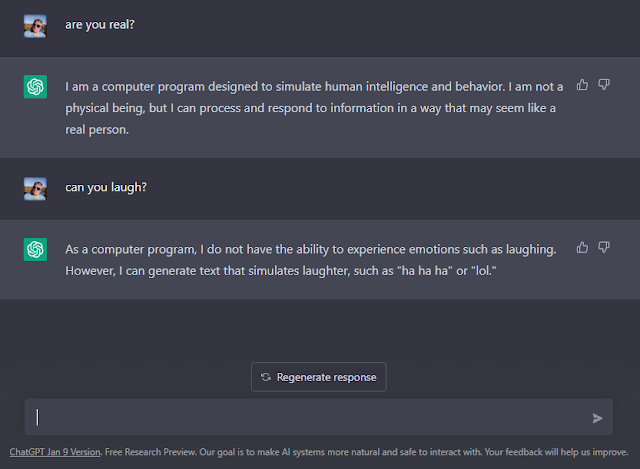Click the user avatar next to "are you real?"
The height and width of the screenshot is (469, 640).
[x=35, y=25]
